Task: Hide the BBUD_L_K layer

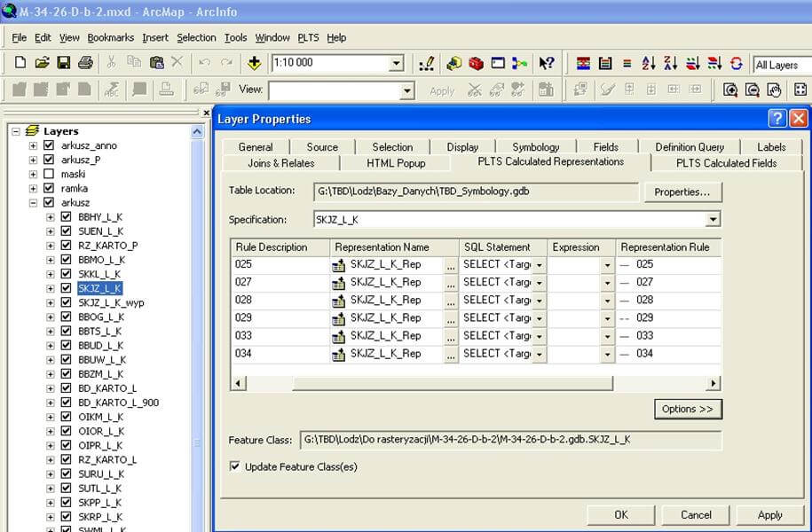Action: pyautogui.click(x=66, y=345)
